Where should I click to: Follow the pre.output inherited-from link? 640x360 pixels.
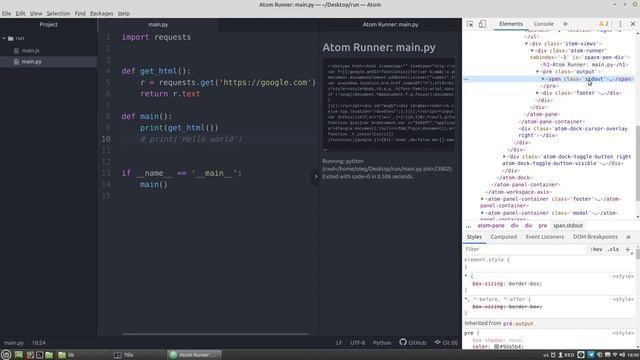[x=518, y=324]
